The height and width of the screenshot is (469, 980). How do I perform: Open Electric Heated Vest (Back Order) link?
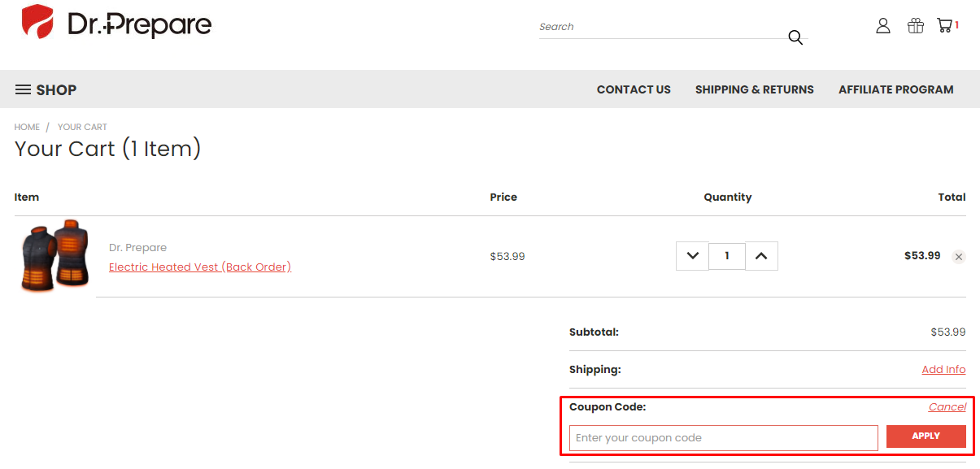[200, 267]
